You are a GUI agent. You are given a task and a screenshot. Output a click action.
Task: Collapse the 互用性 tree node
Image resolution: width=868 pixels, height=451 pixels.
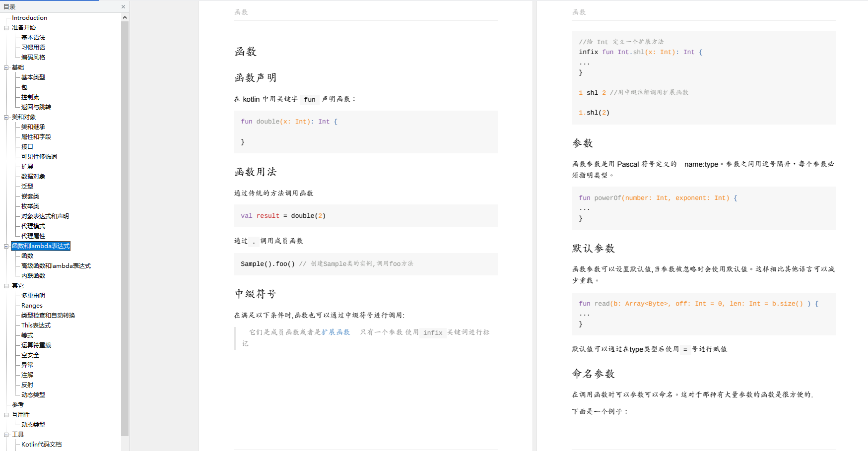[6, 415]
